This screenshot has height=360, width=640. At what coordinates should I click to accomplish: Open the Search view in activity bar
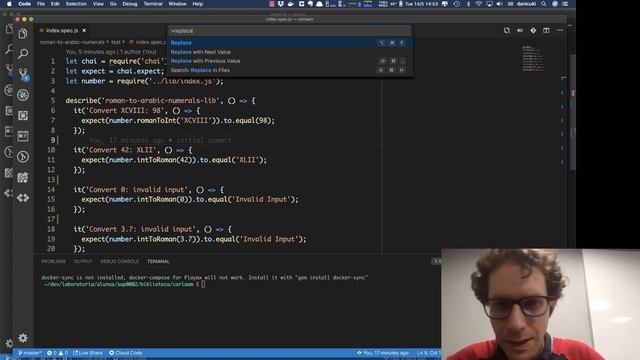click(x=23, y=53)
